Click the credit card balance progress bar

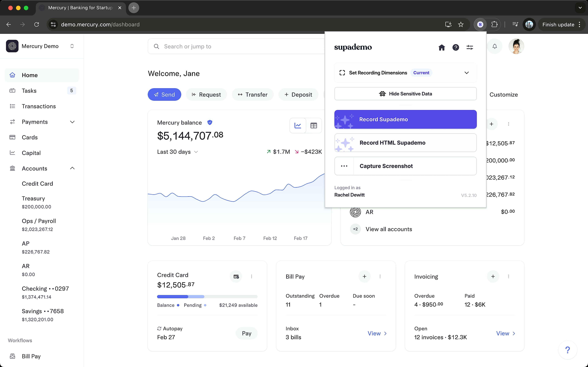coord(207,297)
